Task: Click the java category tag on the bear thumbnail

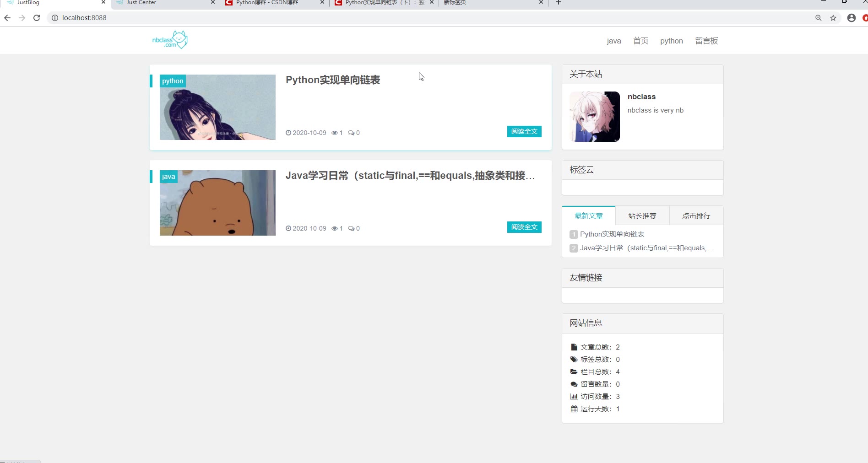Action: tap(168, 177)
